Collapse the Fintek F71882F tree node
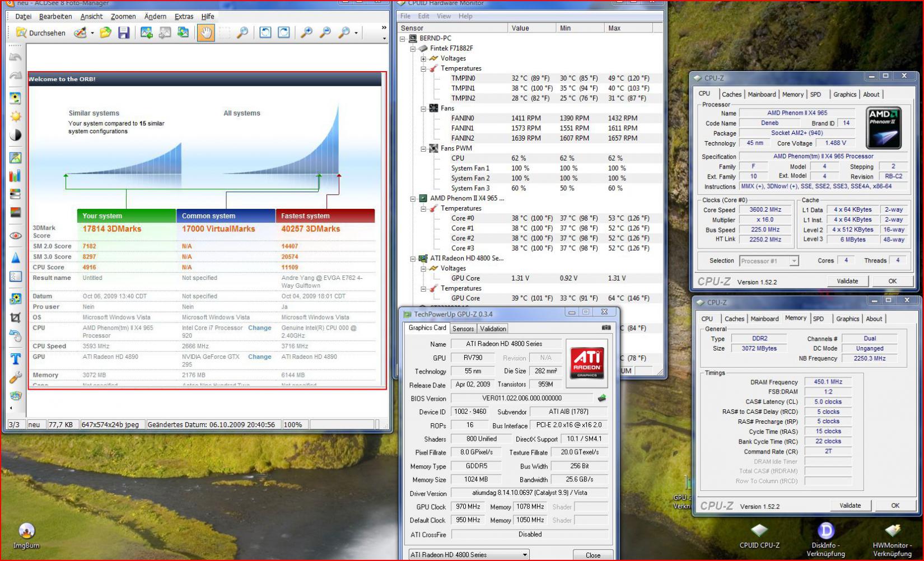This screenshot has height=561, width=924. 413,49
